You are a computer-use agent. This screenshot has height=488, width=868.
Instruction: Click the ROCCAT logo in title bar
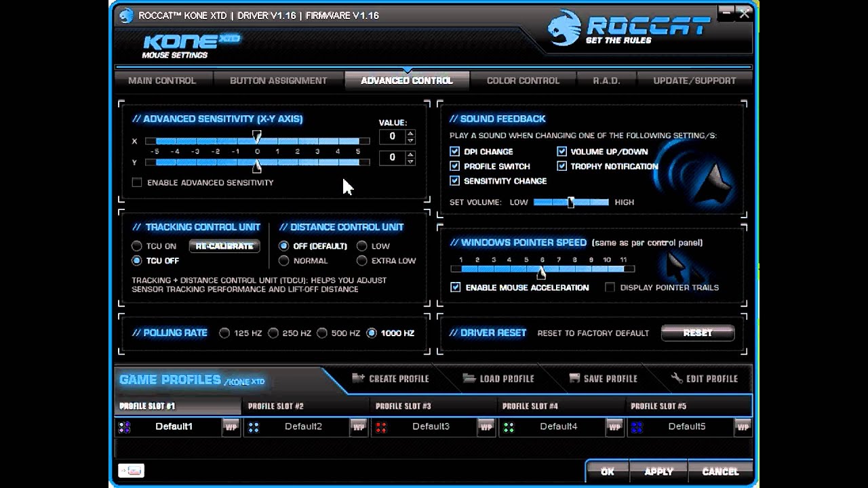[126, 16]
